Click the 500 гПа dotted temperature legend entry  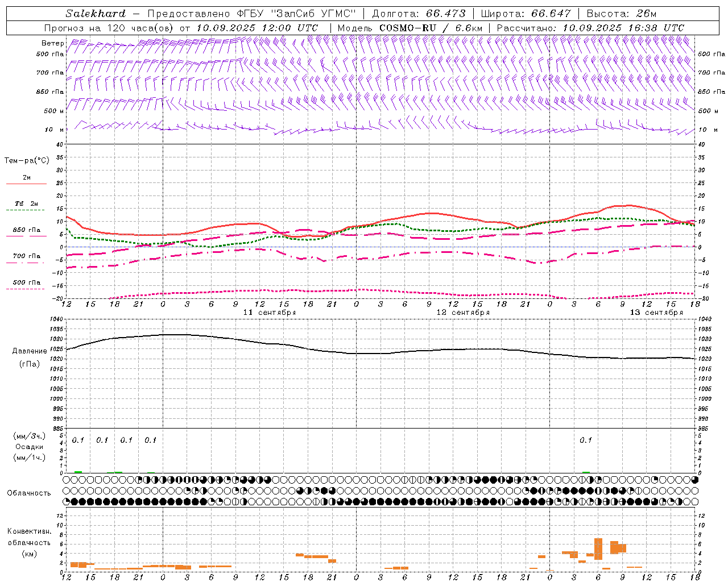(x=26, y=282)
